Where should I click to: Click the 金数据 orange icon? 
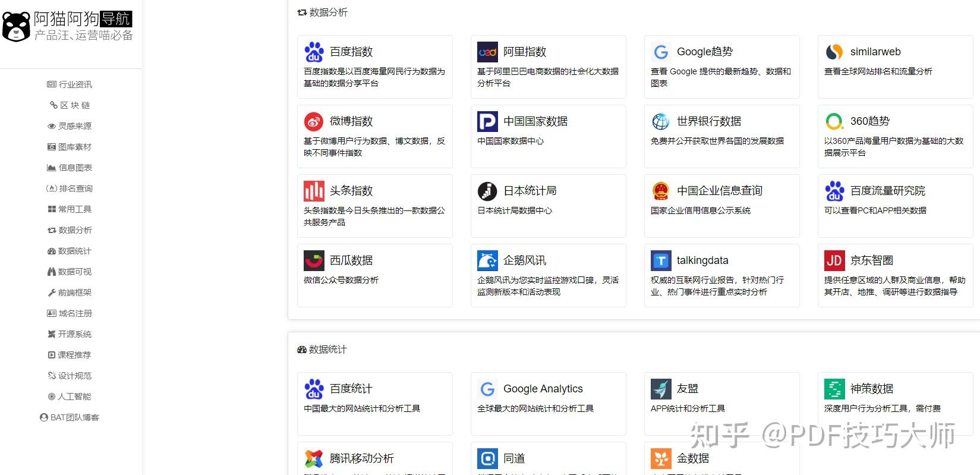(661, 459)
